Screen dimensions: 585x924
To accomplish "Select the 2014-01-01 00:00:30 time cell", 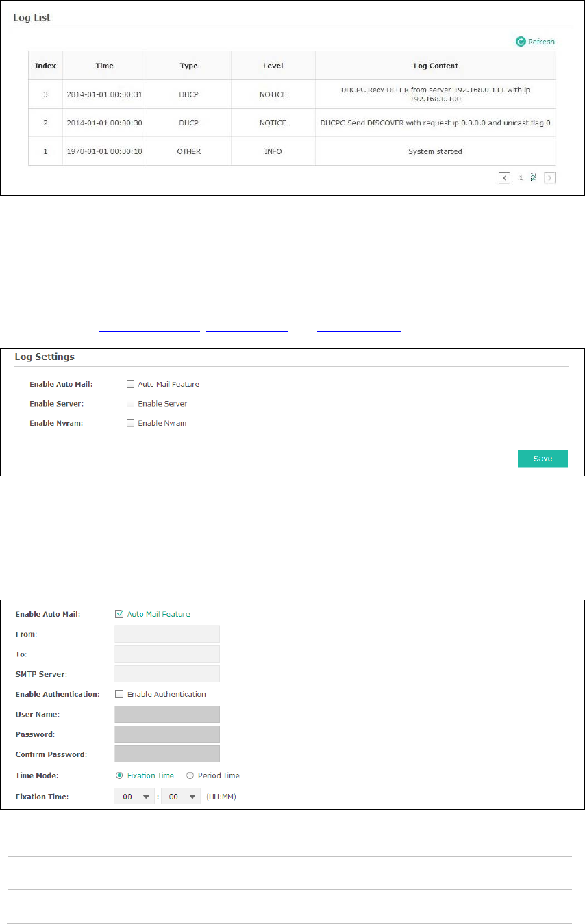I will 105,123.
